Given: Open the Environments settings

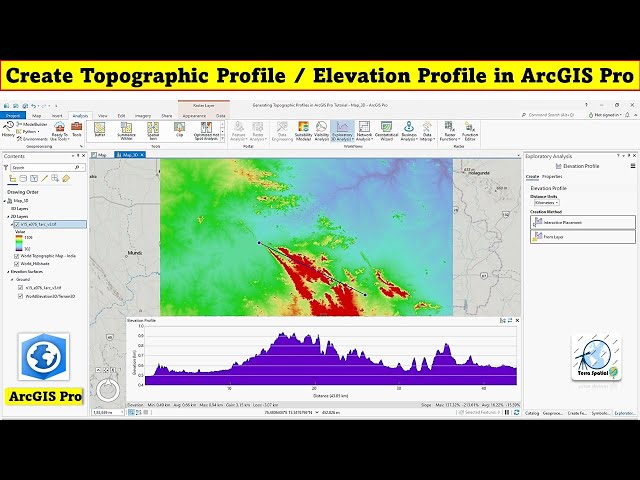Looking at the screenshot, I should 32,139.
